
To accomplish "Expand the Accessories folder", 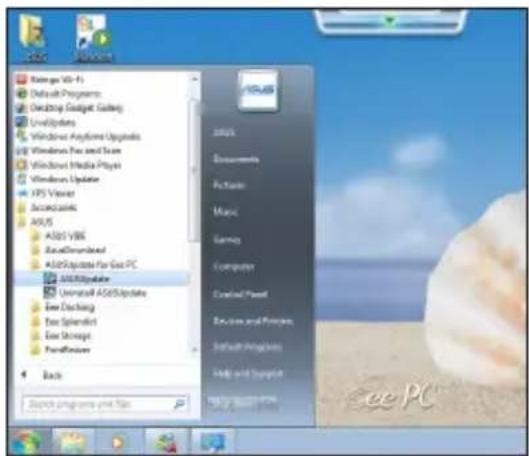I will 47,207.
